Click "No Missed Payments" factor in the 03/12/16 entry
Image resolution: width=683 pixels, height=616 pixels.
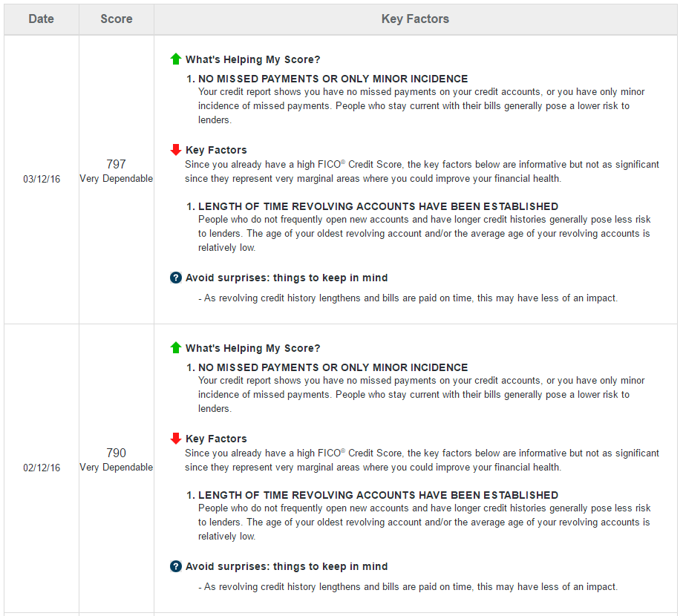point(333,79)
